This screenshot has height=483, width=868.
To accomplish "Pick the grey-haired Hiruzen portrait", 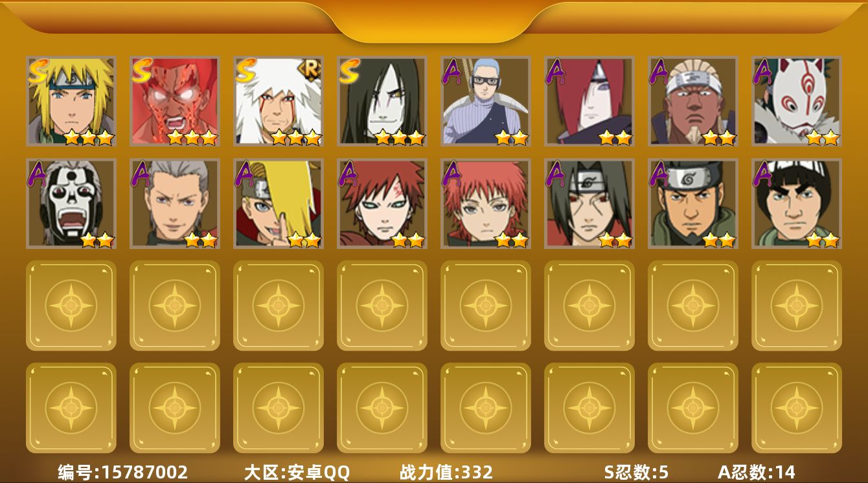I will 175,204.
